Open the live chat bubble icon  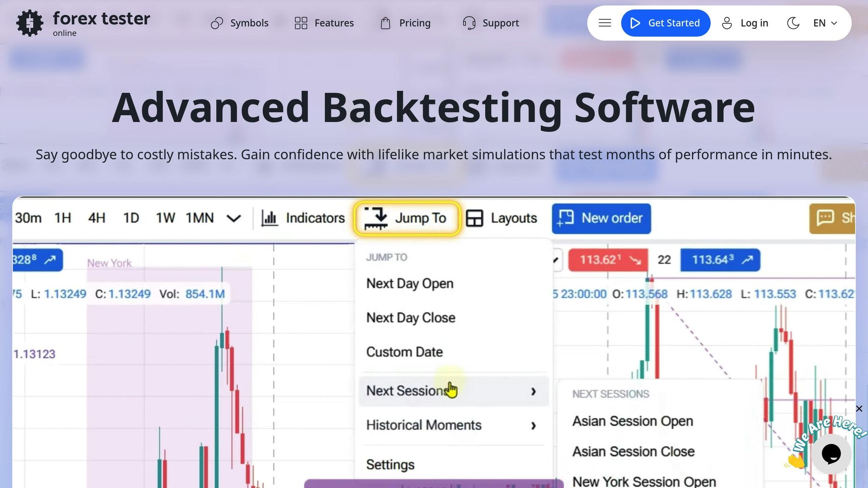[831, 454]
